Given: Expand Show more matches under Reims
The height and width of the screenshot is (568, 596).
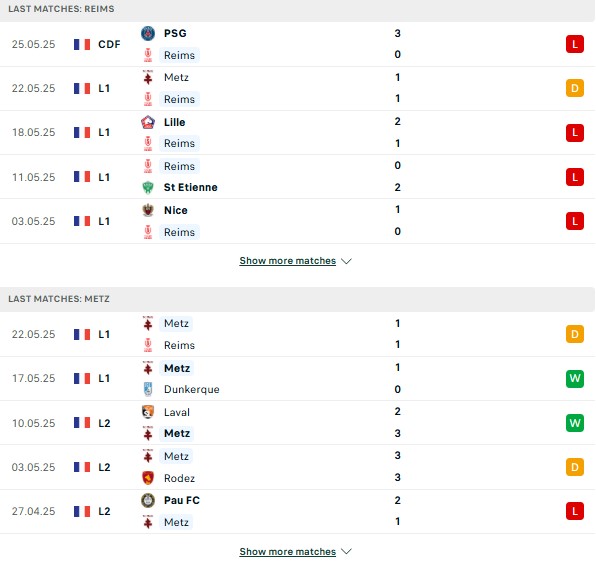Looking at the screenshot, I should pos(288,261).
